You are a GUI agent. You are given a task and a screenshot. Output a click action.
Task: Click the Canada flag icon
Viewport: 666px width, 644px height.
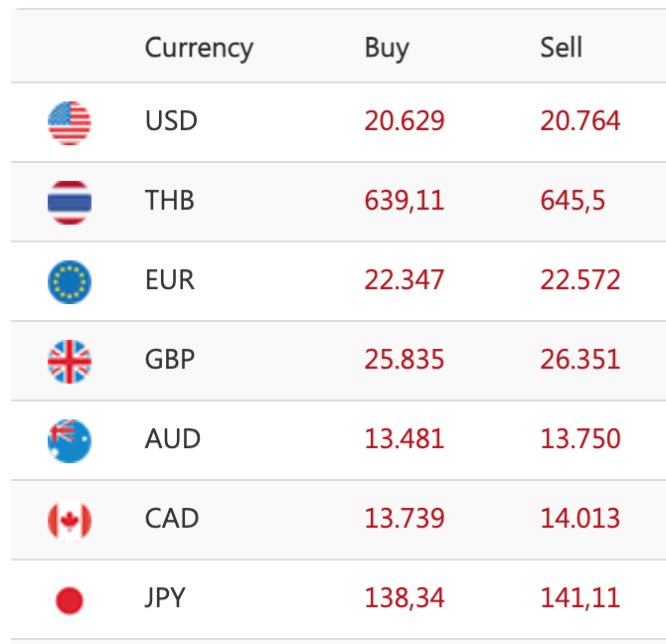coord(70,519)
